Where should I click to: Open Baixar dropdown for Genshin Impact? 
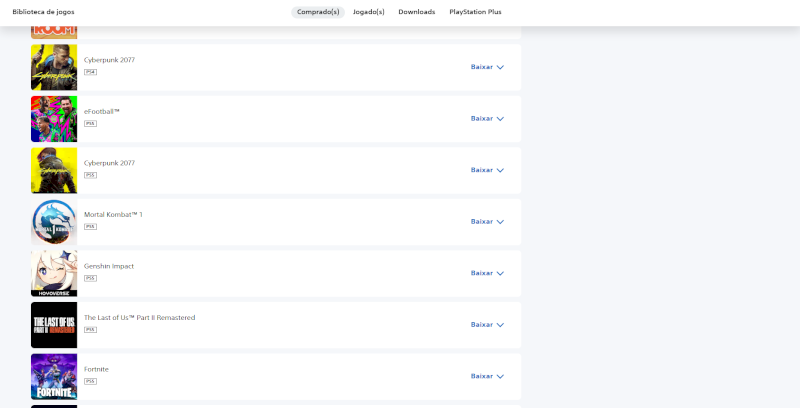[x=487, y=273]
